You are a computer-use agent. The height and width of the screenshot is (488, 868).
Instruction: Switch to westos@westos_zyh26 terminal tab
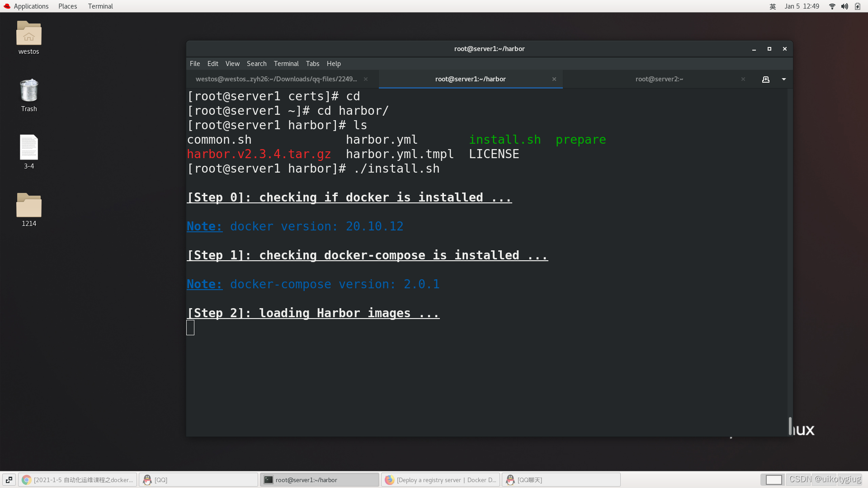pos(277,78)
